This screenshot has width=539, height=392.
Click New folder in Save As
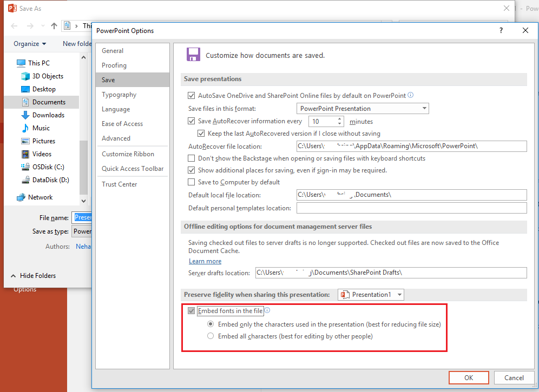[77, 44]
